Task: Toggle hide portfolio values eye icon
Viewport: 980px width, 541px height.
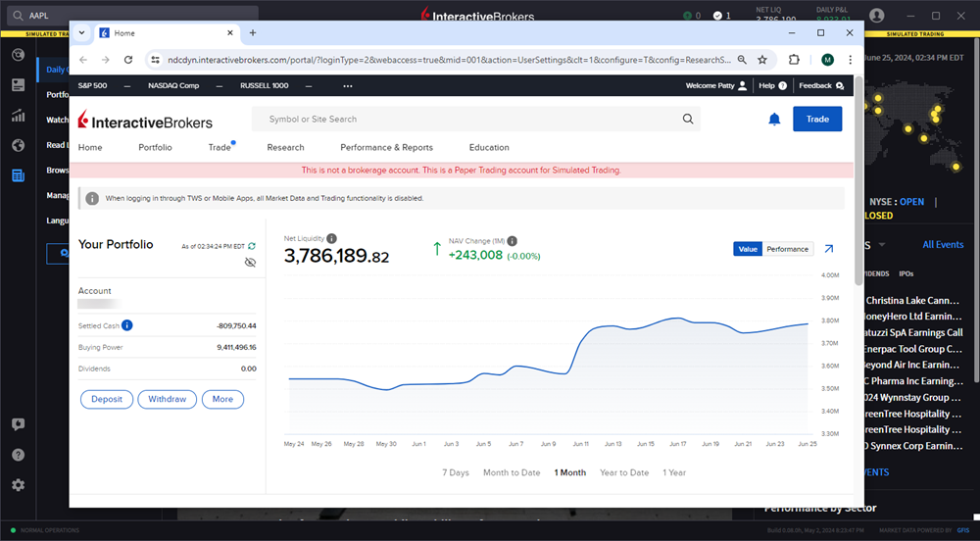Action: (250, 263)
